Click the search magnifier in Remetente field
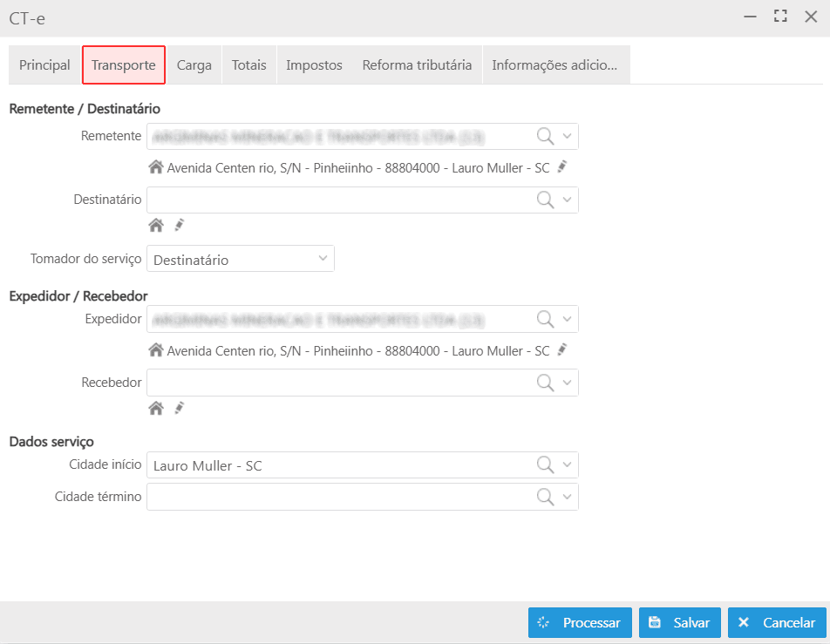Screen dimensions: 830x644 pos(546,136)
